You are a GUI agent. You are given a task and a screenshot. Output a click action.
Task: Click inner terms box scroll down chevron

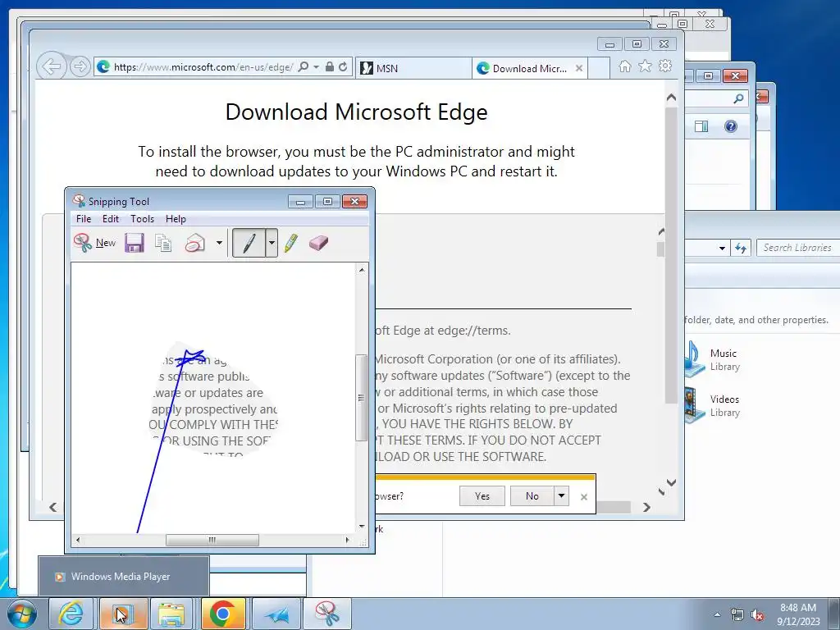coord(661,492)
